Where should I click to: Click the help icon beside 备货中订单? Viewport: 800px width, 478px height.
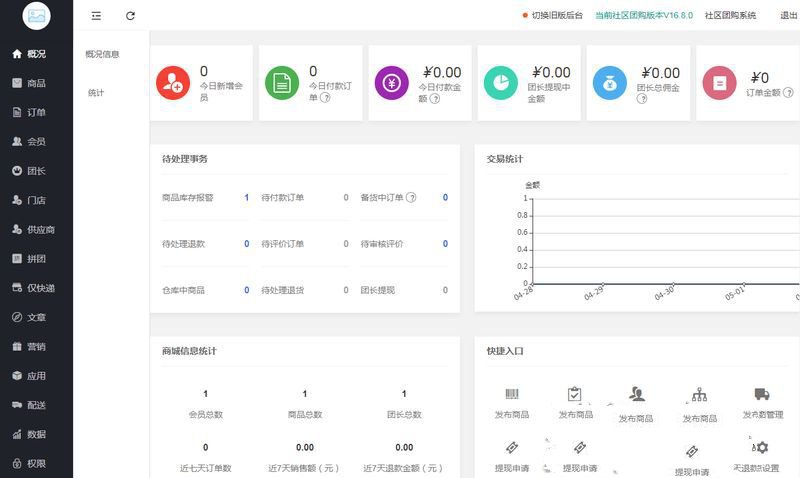[411, 197]
